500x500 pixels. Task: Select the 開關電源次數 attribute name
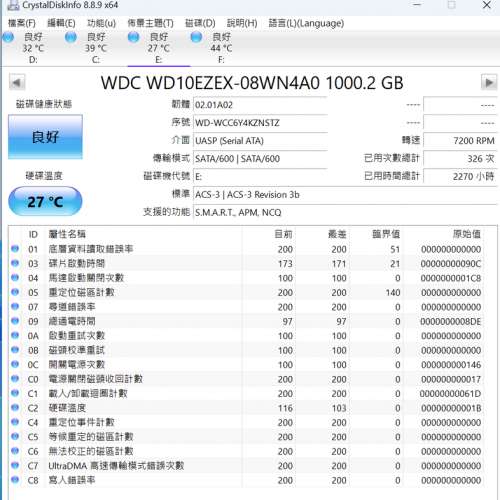click(77, 365)
